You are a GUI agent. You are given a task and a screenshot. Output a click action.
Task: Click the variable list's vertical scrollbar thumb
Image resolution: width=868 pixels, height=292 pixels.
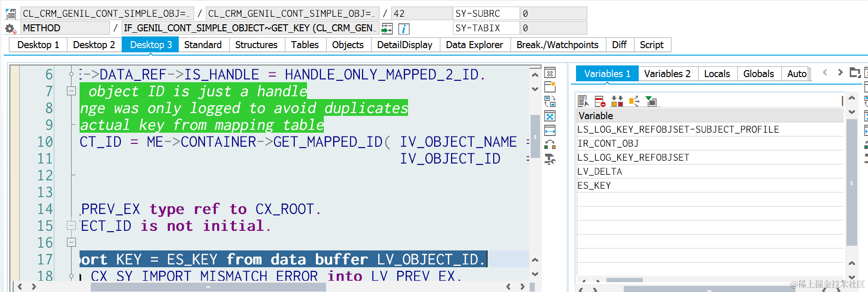click(x=852, y=183)
